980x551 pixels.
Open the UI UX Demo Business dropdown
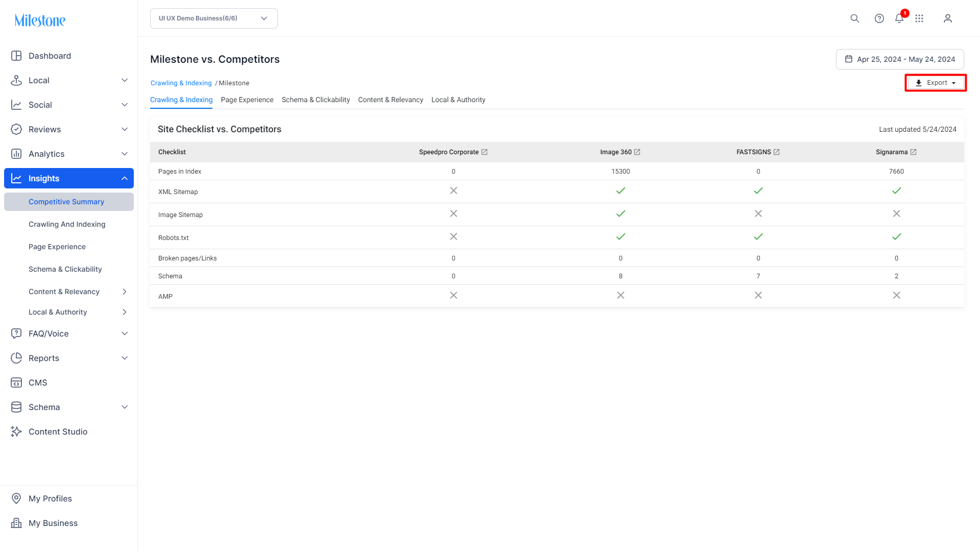pyautogui.click(x=214, y=18)
